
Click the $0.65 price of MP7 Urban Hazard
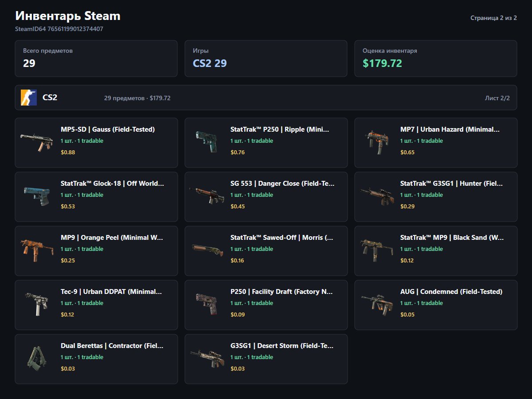pos(407,153)
